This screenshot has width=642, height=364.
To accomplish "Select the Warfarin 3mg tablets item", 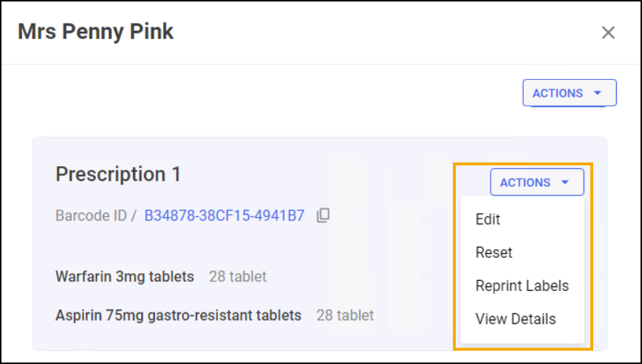I will point(125,277).
